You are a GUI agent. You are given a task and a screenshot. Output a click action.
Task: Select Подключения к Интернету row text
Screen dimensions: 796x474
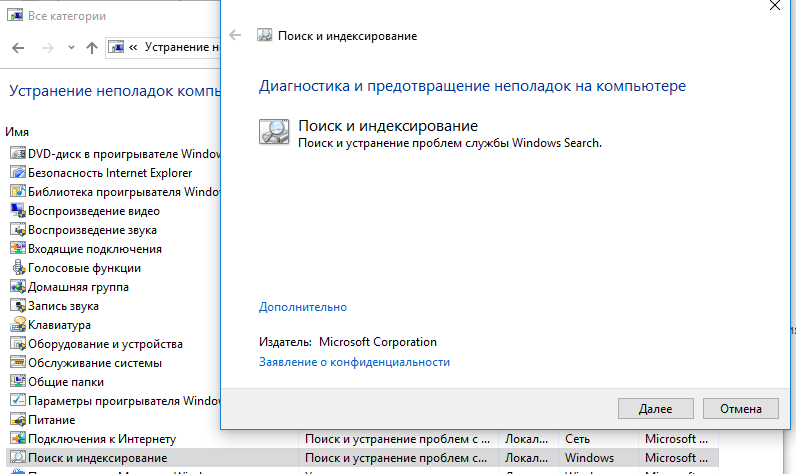102,438
